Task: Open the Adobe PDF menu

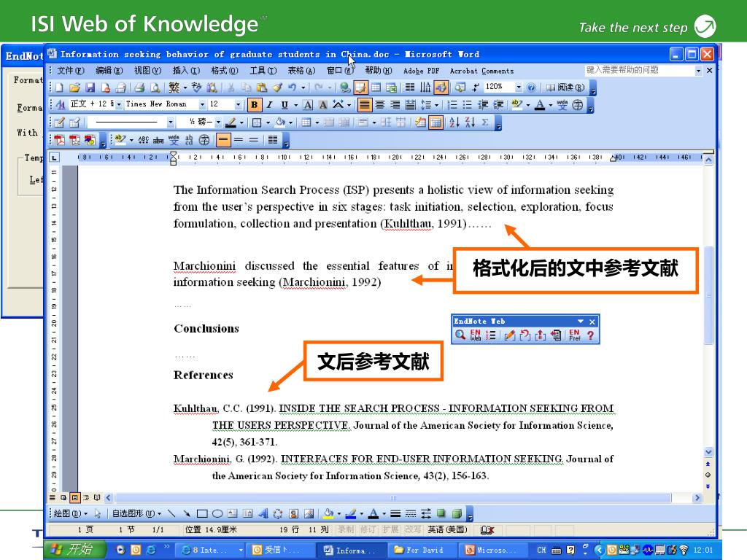Action: coord(421,71)
